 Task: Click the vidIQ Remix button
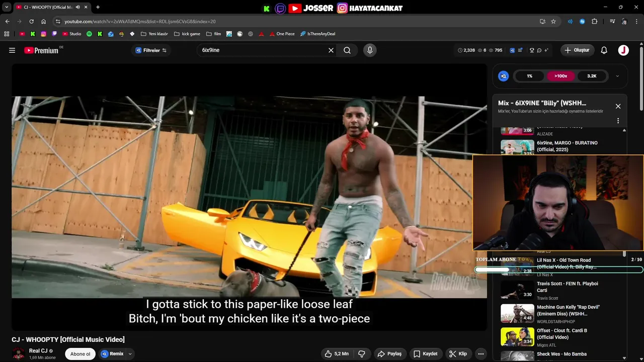(x=112, y=354)
